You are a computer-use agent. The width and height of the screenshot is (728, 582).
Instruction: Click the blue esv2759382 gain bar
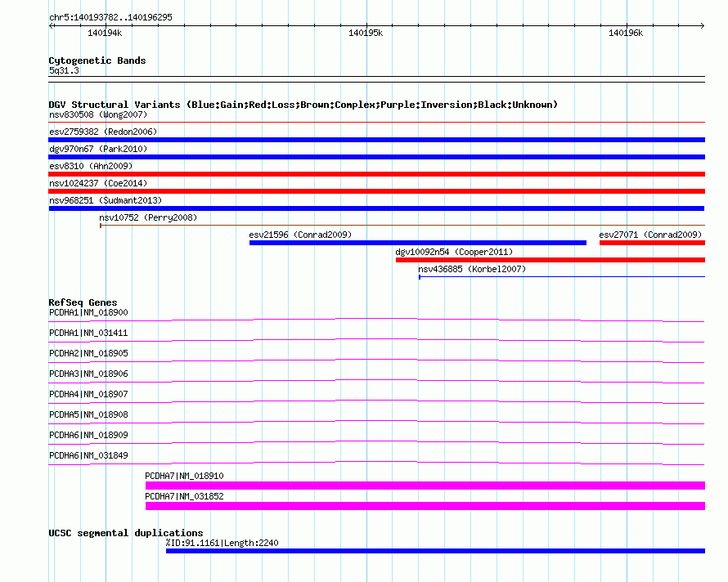(376, 140)
